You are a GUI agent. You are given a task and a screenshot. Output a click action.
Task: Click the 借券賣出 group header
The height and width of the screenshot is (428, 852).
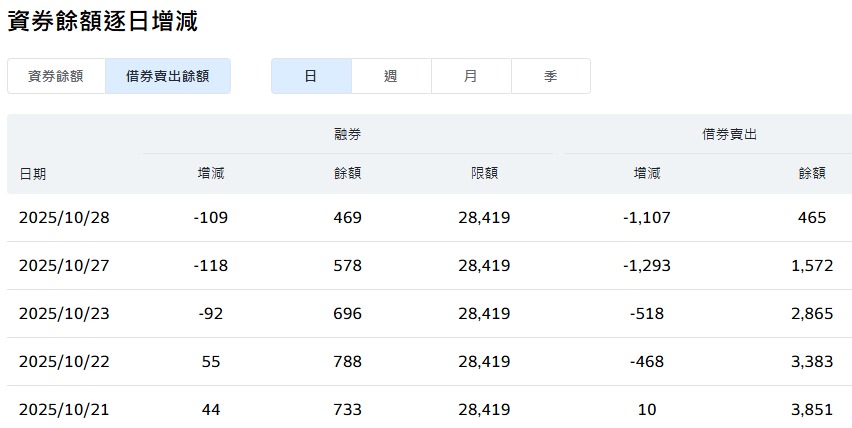[x=729, y=134]
